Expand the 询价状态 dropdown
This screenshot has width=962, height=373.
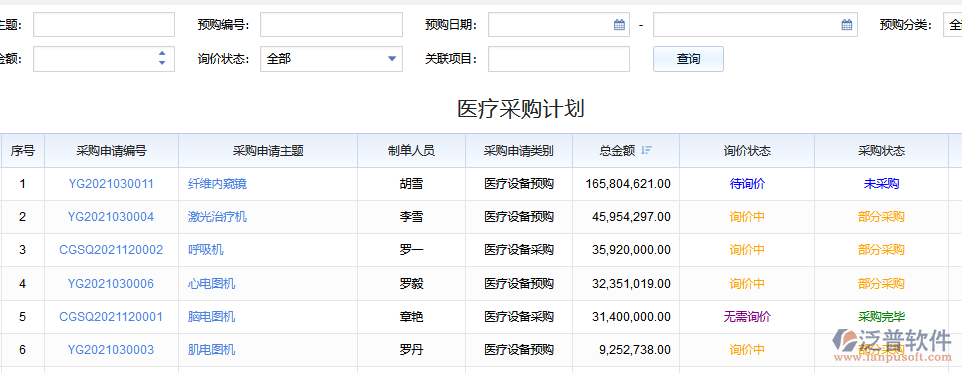pos(391,59)
